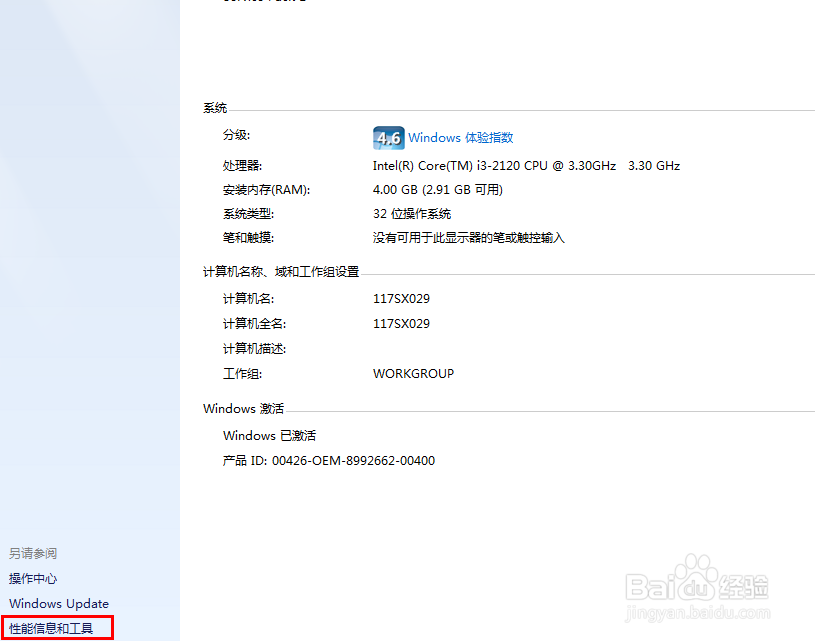The width and height of the screenshot is (815, 641).
Task: Click the Windows 已激活 status text
Action: pyautogui.click(x=269, y=436)
